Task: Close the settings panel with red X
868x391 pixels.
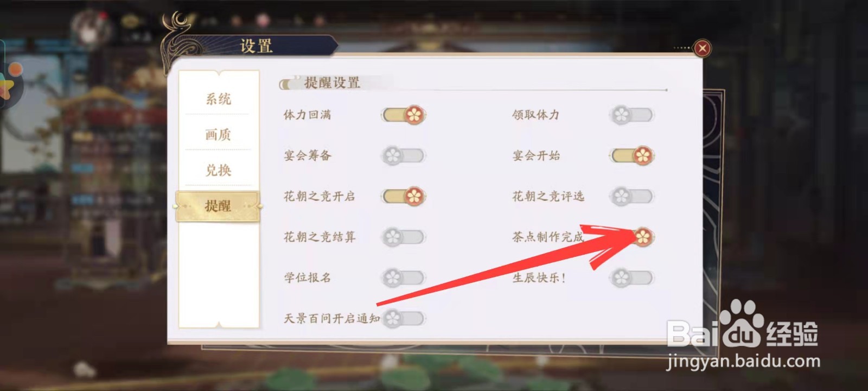Action: (702, 48)
